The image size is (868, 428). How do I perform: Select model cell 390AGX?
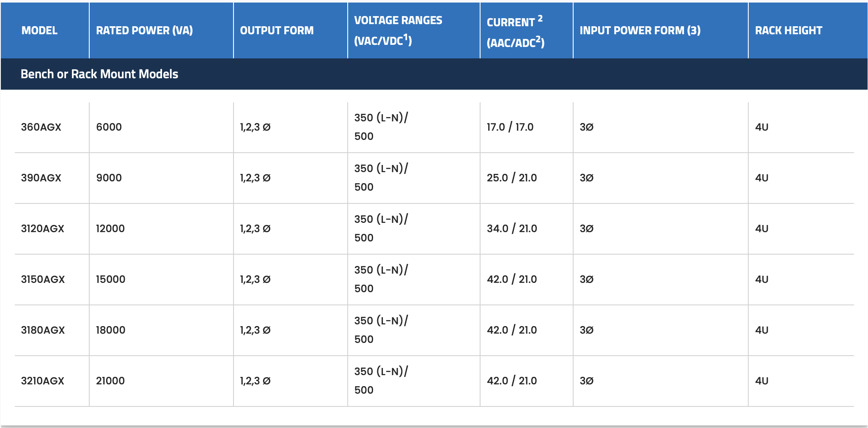pos(41,178)
